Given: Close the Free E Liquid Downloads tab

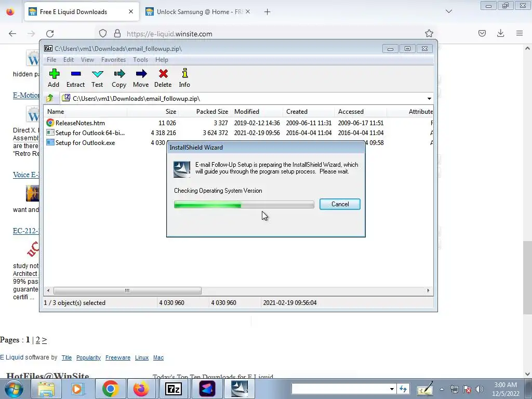Looking at the screenshot, I should 131,11.
